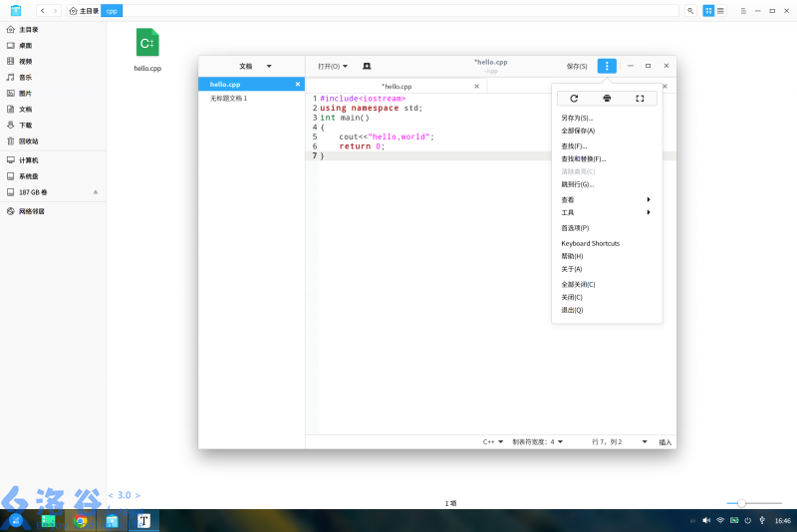The height and width of the screenshot is (532, 797).
Task: Click the search icon in the file manager toolbar
Action: [690, 10]
